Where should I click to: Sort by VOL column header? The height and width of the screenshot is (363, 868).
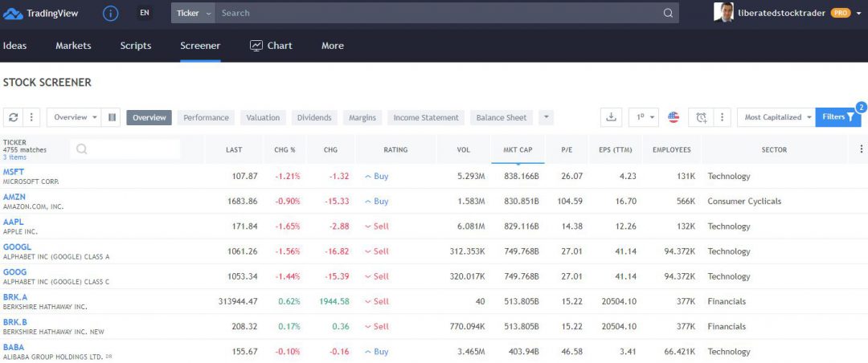click(464, 149)
